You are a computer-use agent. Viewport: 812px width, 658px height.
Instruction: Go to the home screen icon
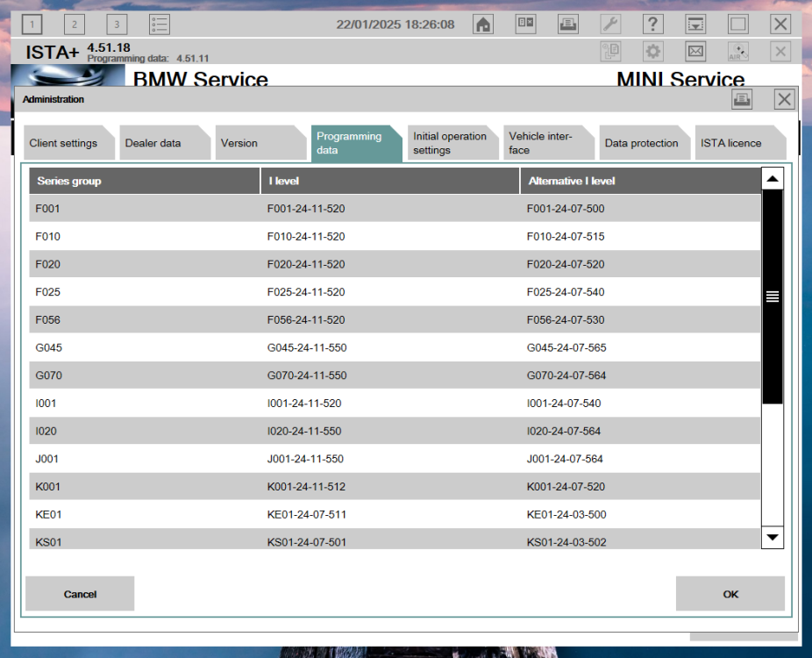pos(483,25)
